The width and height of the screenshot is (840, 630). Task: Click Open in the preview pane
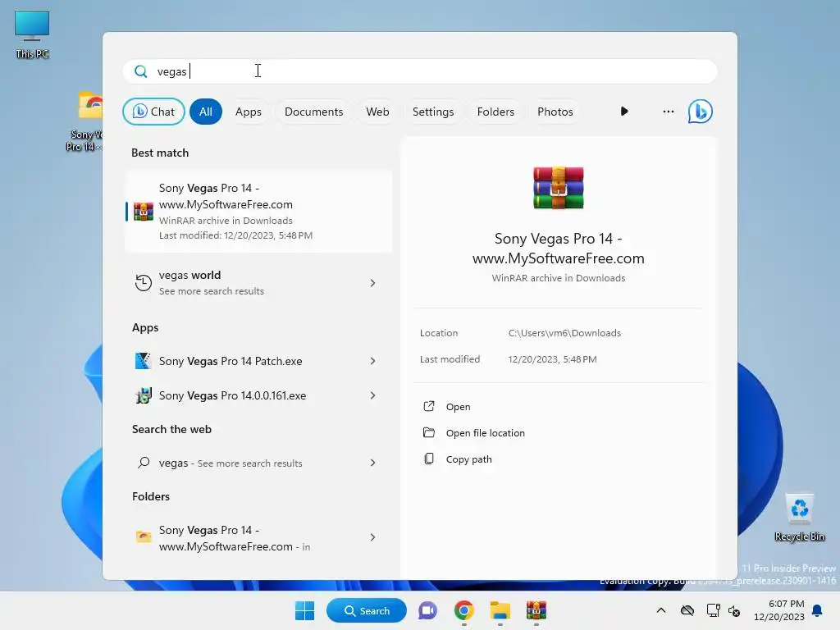pos(458,407)
